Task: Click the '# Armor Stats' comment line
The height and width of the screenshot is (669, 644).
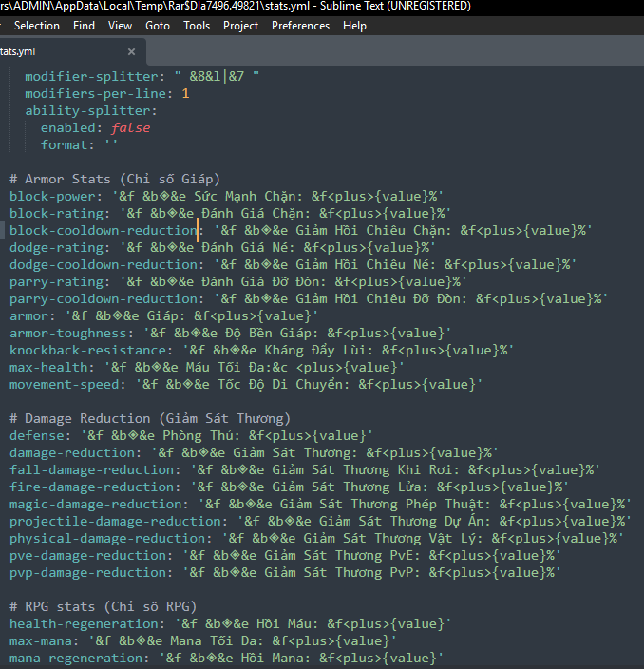Action: [114, 180]
